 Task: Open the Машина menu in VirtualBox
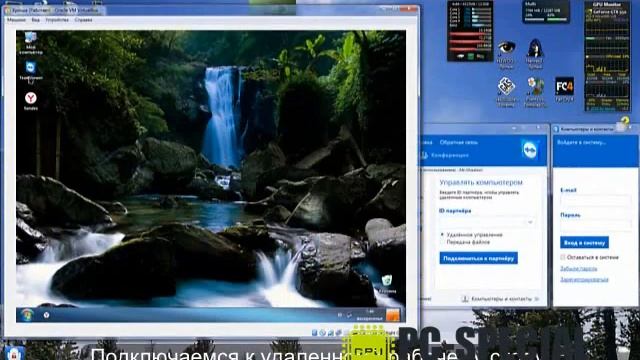click(x=16, y=20)
